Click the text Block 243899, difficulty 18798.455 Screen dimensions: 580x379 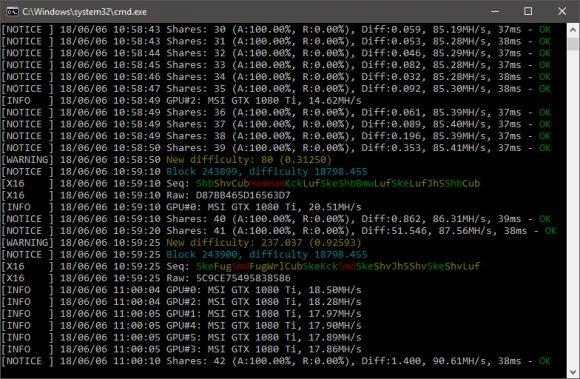[x=267, y=172]
